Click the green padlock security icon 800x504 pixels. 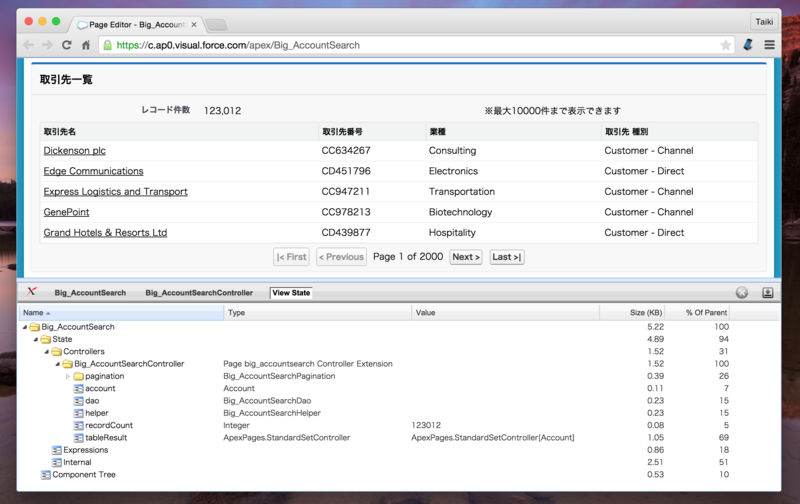(x=108, y=45)
